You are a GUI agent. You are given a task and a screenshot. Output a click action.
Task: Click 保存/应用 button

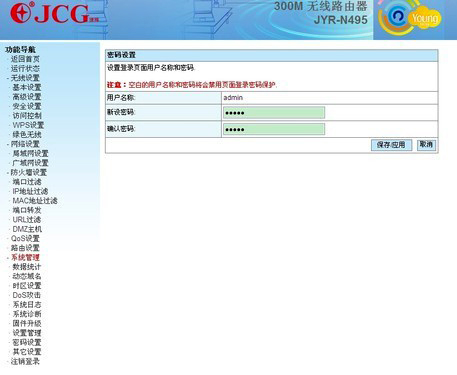point(391,145)
